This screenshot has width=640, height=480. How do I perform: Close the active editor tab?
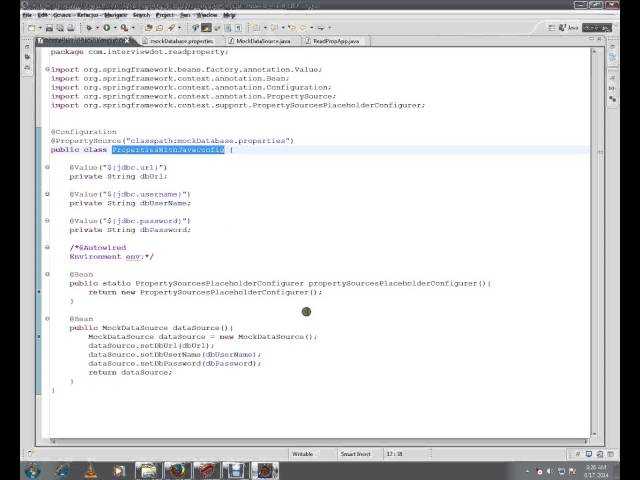coord(127,40)
